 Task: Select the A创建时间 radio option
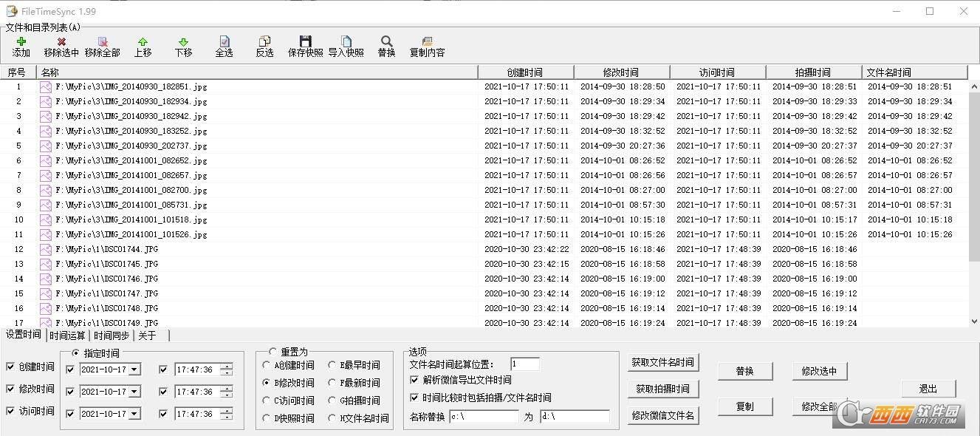pos(267,365)
